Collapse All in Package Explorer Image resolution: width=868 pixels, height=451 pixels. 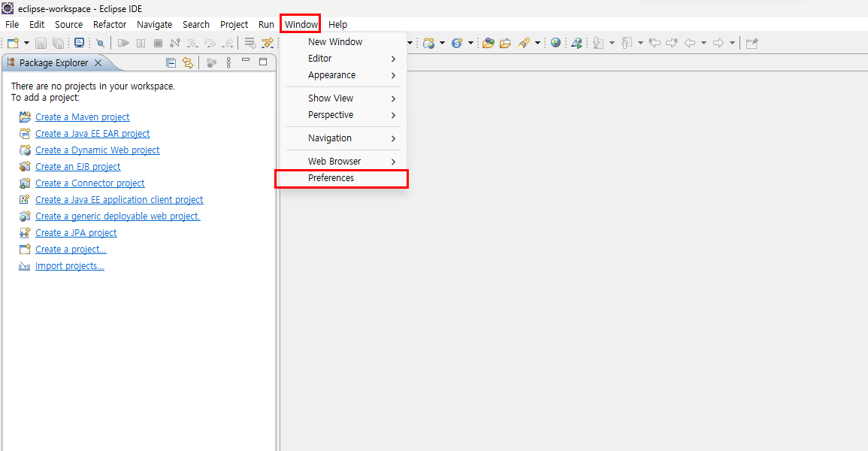tap(171, 62)
